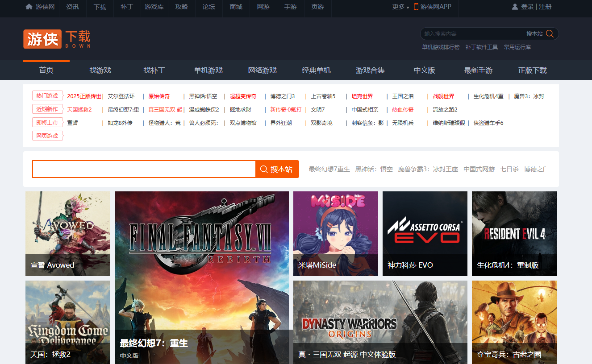Open the 流放之路2 link
Screen dimensions: 592x364
point(445,110)
